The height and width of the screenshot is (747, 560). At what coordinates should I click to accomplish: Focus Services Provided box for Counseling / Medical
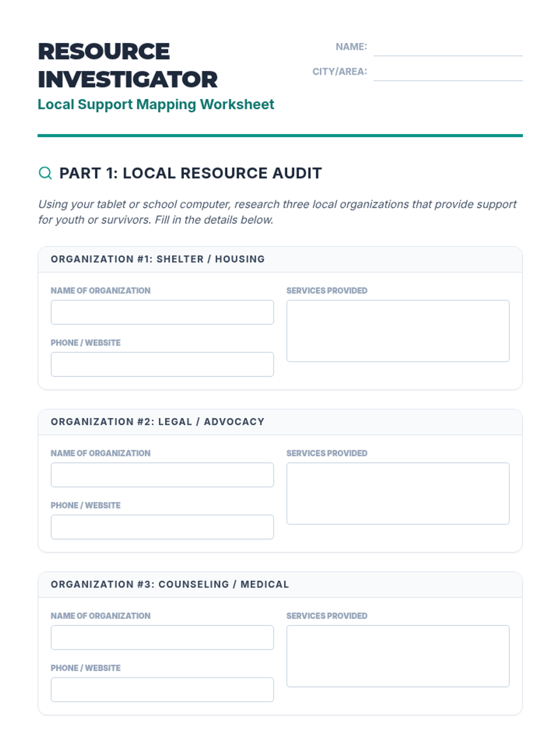(398, 656)
